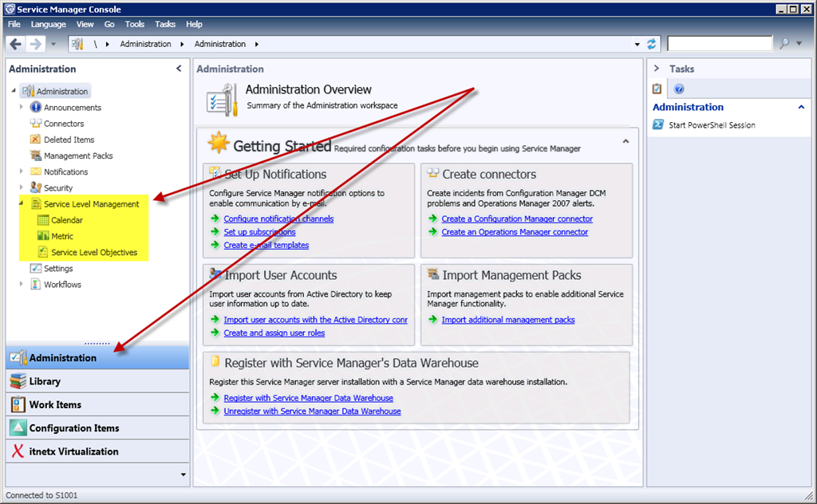
Task: Click inside the search text box
Action: tap(719, 44)
